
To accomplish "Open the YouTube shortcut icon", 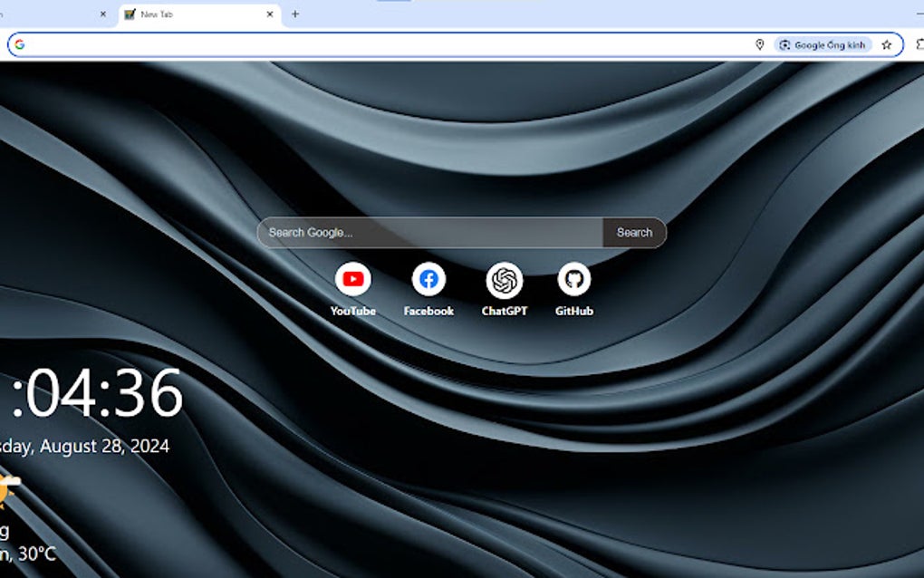I will pos(353,281).
